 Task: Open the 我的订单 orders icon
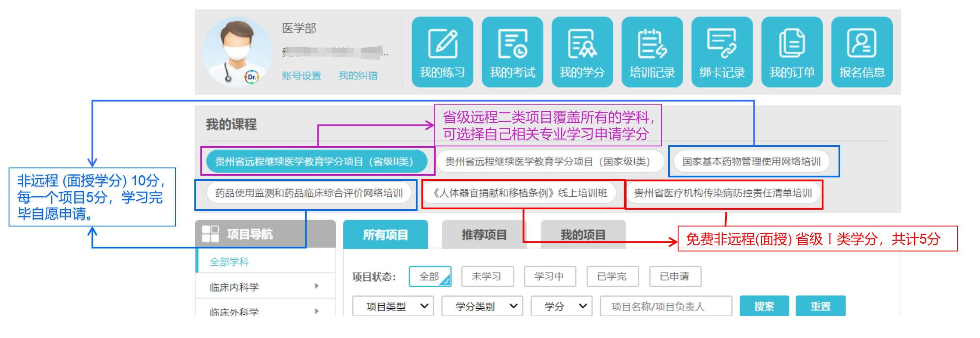792,52
